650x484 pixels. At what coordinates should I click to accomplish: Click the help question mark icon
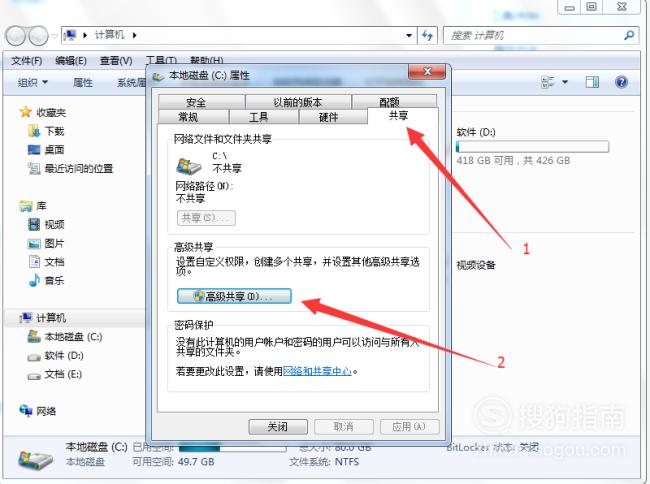621,82
